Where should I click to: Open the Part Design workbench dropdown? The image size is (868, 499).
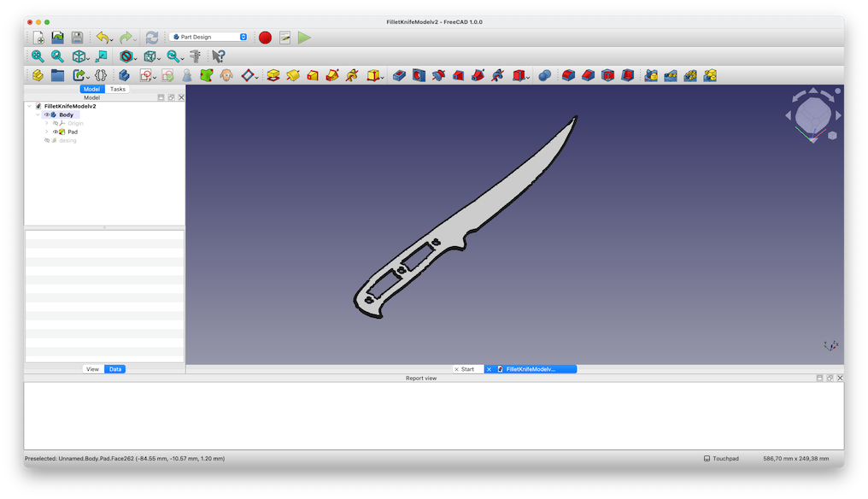click(x=209, y=38)
